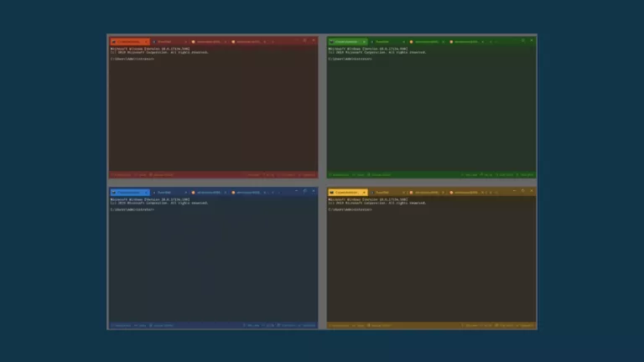This screenshot has width=644, height=362.
Task: Close the PowerShell tab in the red window
Action: 185,42
